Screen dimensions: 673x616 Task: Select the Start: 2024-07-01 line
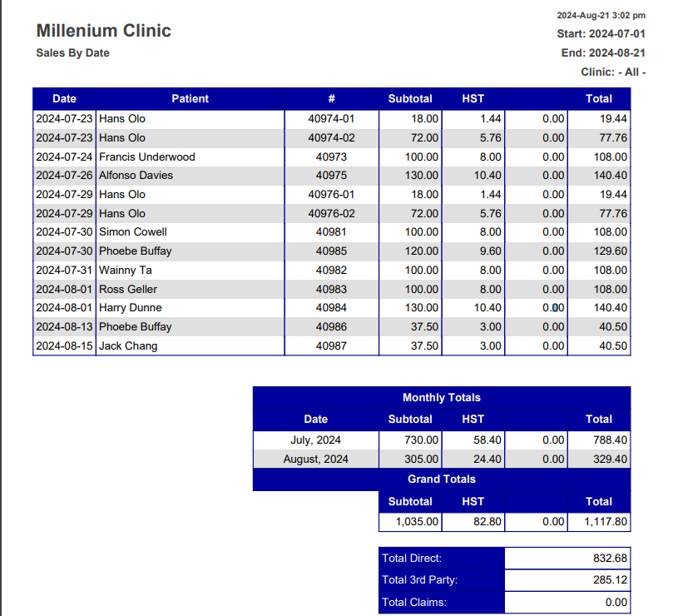tap(601, 34)
